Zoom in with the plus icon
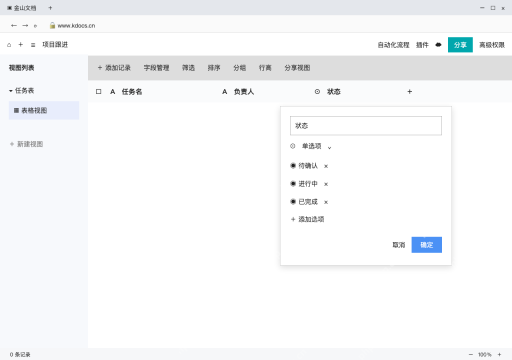Viewport: 512px width, 360px height. (x=499, y=354)
